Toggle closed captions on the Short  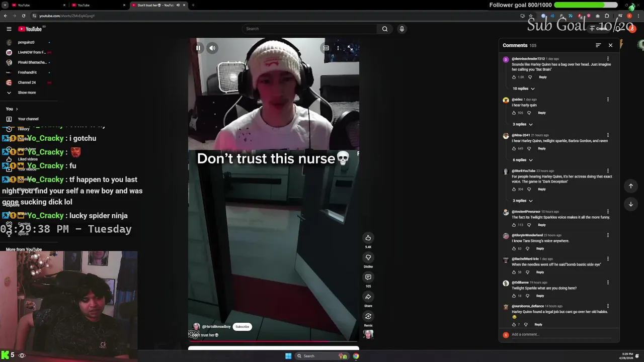(326, 48)
